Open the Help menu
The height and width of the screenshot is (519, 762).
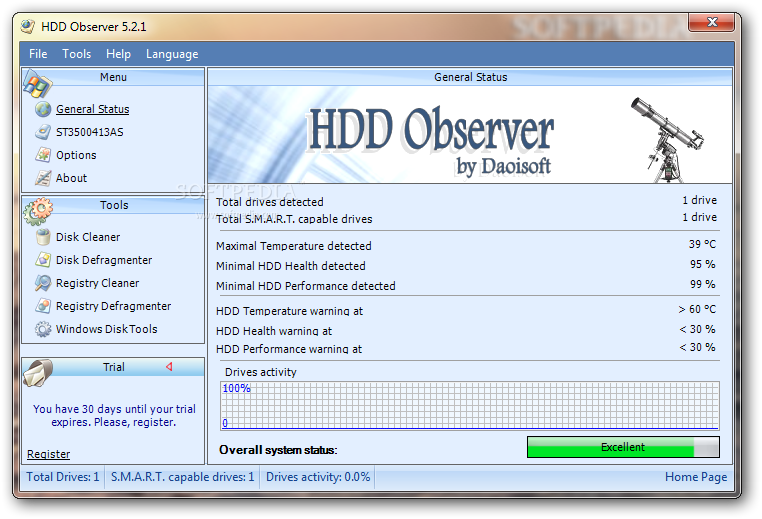[x=119, y=54]
